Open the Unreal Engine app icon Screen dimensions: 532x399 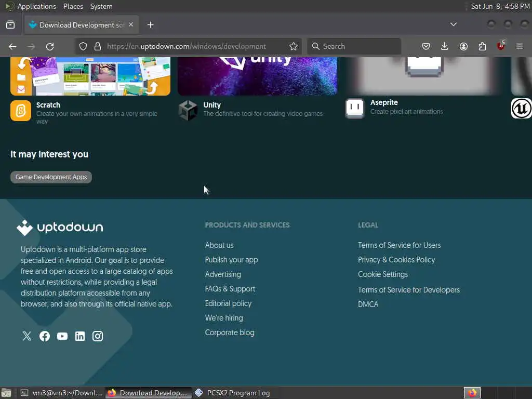pos(522,108)
